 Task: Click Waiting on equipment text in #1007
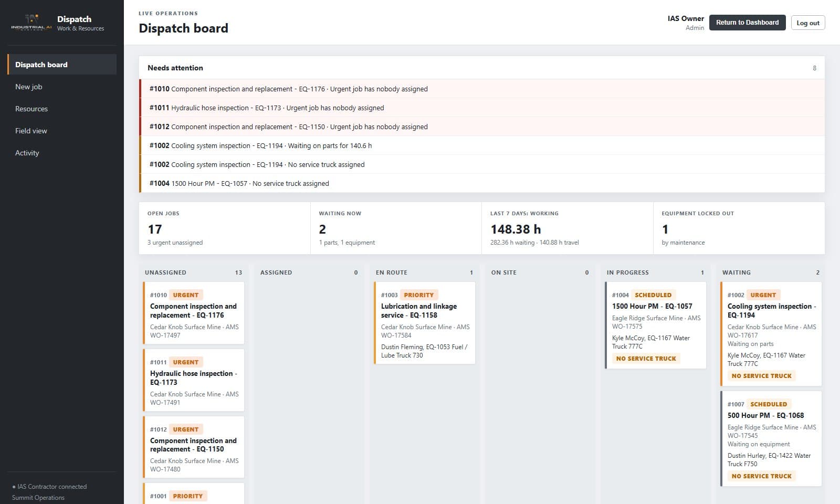point(759,444)
